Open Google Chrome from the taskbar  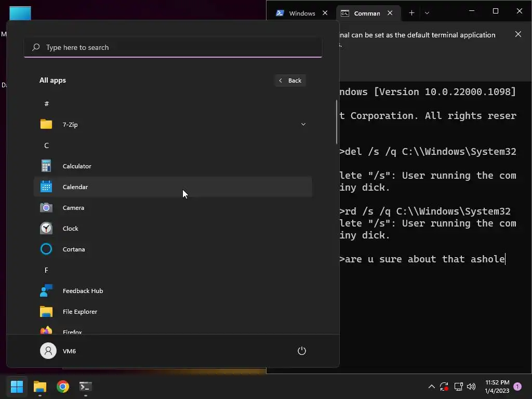[x=63, y=386]
